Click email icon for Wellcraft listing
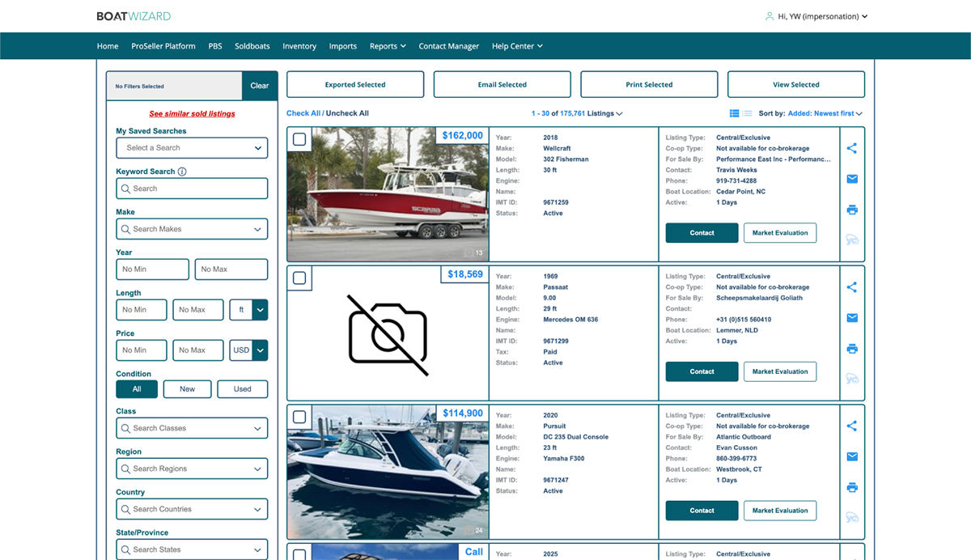Viewport: 971px width, 560px height. pos(851,179)
